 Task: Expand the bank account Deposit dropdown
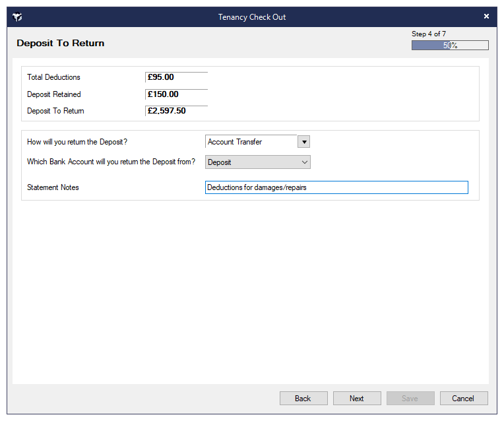[x=257, y=162]
